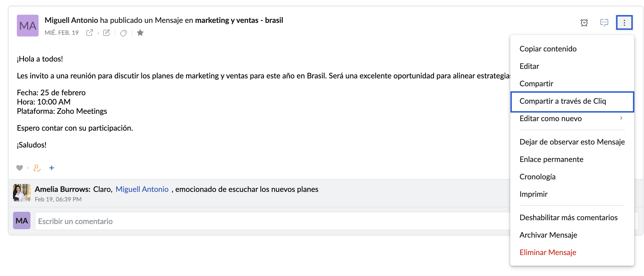Click the marketing y ventas - brasil group
This screenshot has width=644, height=276.
coord(239,20)
